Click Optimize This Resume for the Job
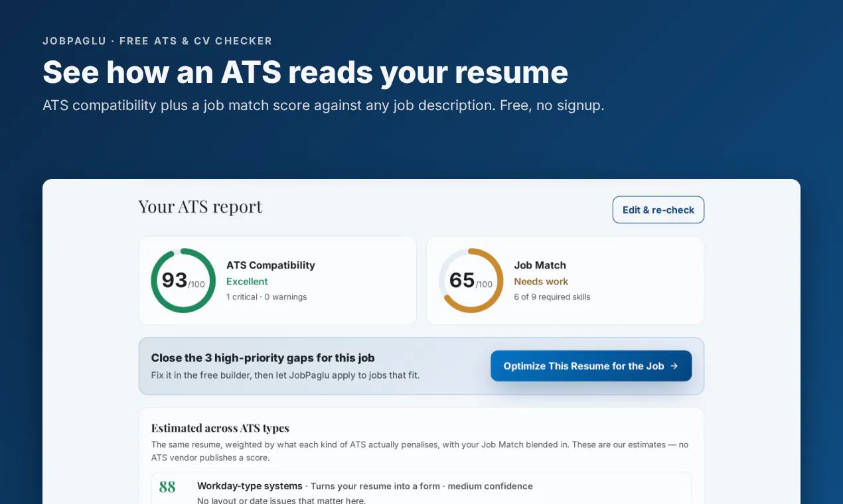Image resolution: width=843 pixels, height=504 pixels. (x=591, y=366)
